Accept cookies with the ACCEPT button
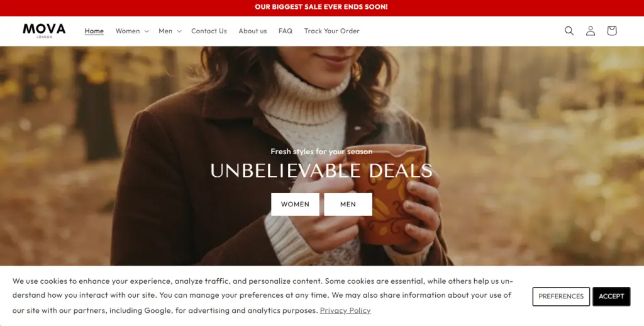This screenshot has width=644, height=326. pyautogui.click(x=611, y=296)
